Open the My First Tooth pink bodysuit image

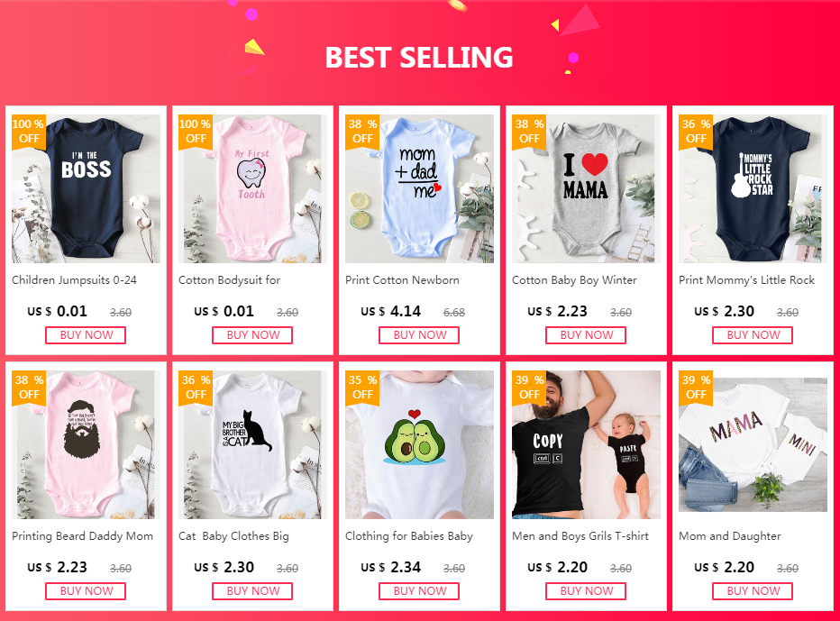252,188
